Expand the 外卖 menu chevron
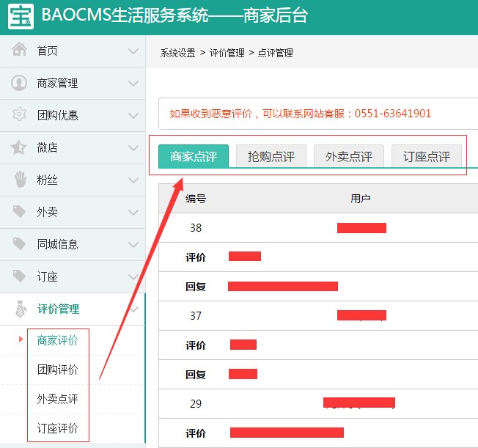 [x=133, y=212]
